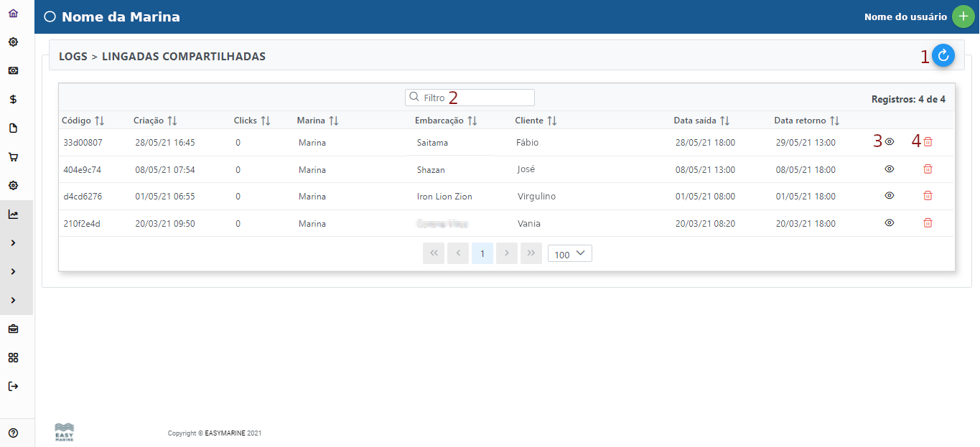The image size is (980, 447).
Task: Click the home icon in sidebar
Action: coord(13,14)
